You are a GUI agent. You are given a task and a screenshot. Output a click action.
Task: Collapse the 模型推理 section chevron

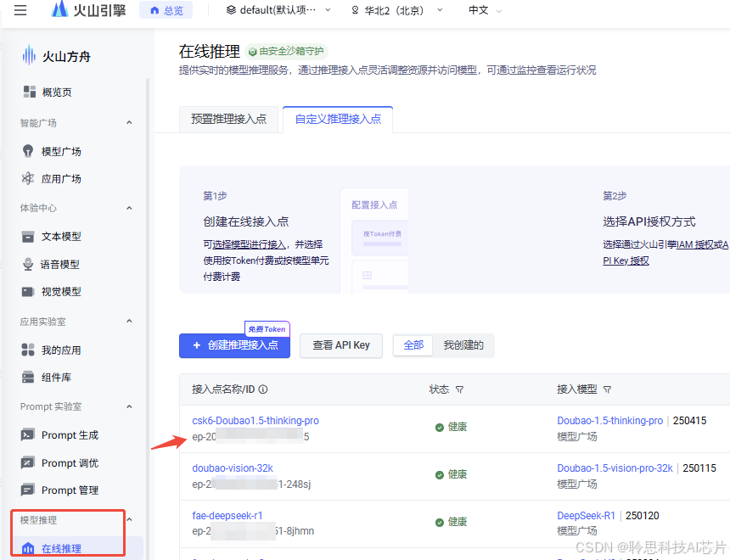[129, 519]
